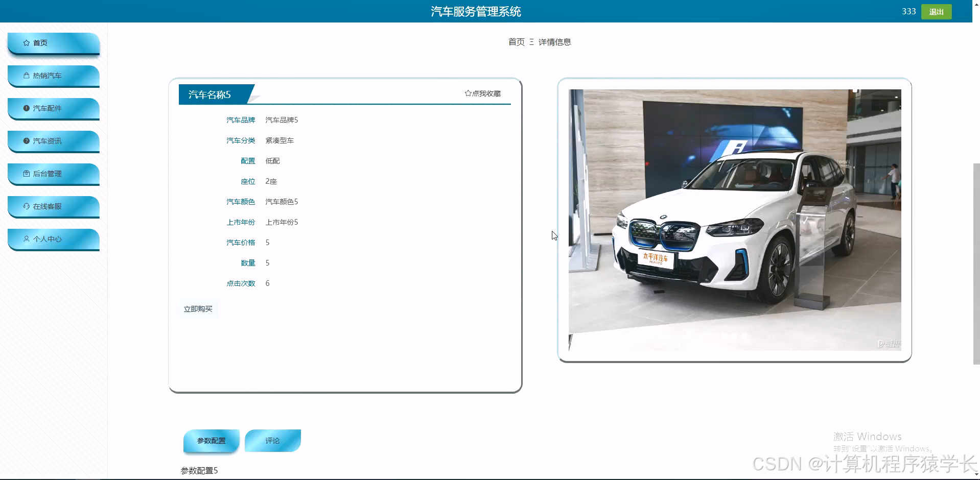This screenshot has height=480, width=980.
Task: Select the home icon beside 首页
Action: click(26, 43)
